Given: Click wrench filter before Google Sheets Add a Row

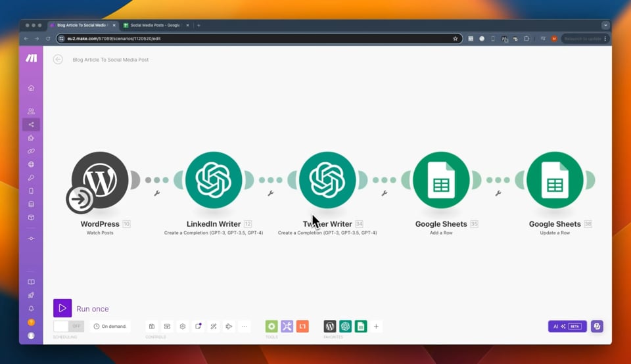Looking at the screenshot, I should click(x=385, y=193).
